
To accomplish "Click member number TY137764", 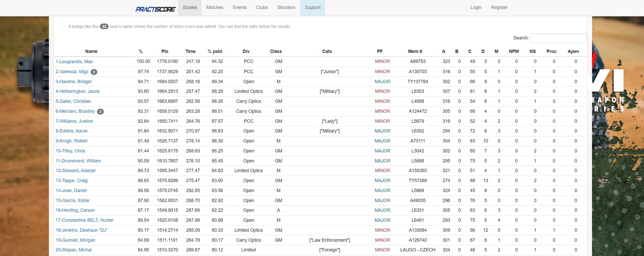I will pyautogui.click(x=418, y=82).
